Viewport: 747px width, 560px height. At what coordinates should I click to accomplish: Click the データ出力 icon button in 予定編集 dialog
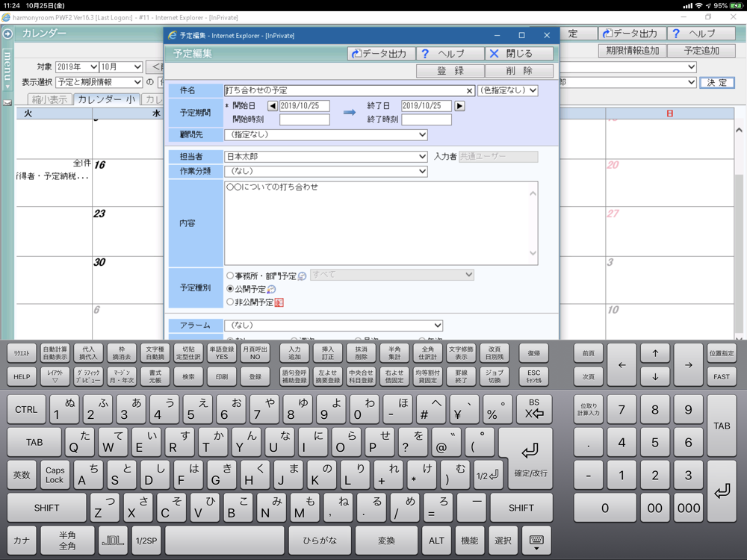381,53
